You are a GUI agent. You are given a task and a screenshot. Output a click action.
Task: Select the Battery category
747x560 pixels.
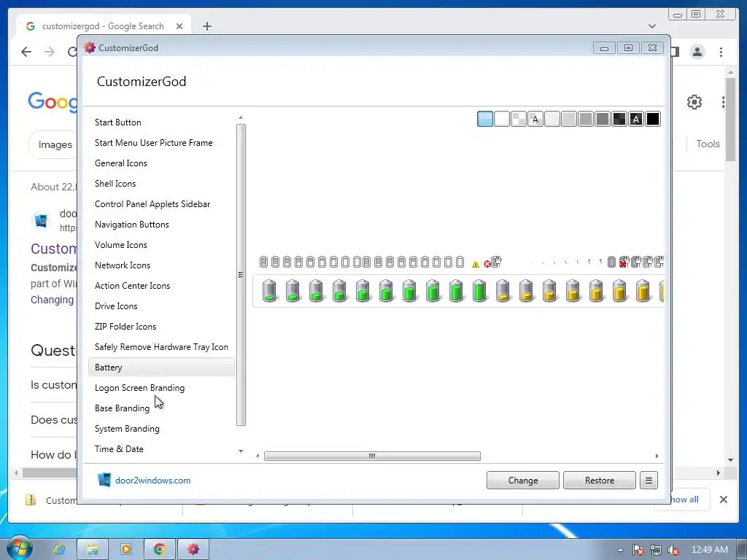point(161,367)
